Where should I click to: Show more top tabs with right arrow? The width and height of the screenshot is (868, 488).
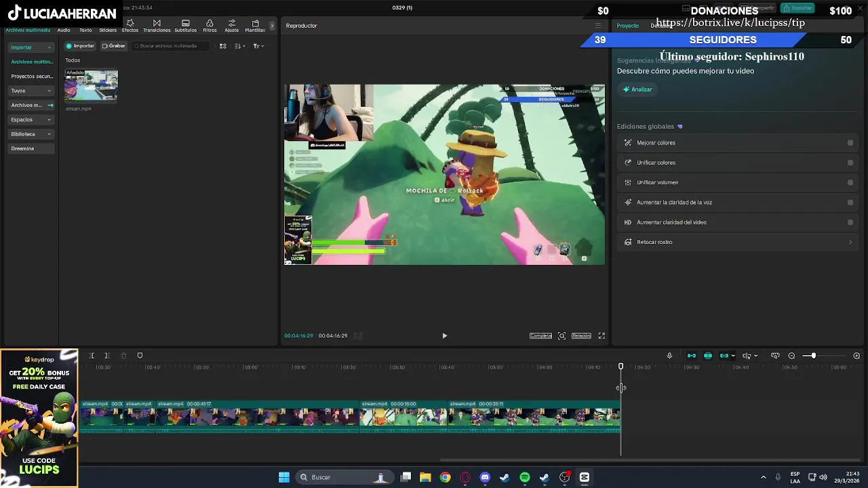[272, 26]
